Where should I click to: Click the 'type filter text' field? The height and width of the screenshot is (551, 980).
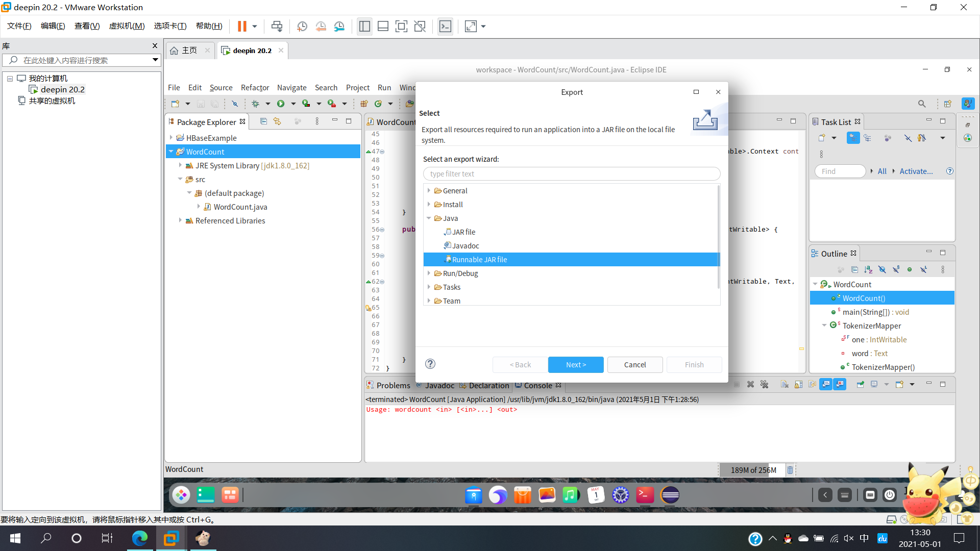[x=571, y=174]
